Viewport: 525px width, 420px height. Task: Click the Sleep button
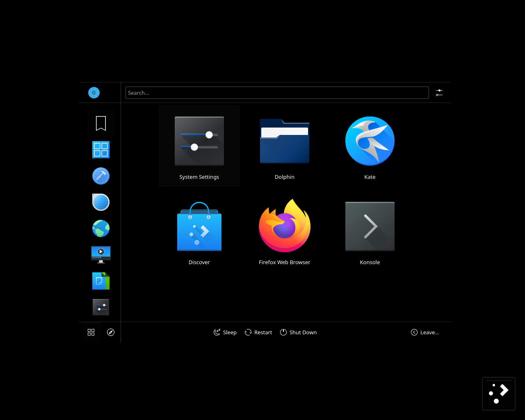(225, 332)
